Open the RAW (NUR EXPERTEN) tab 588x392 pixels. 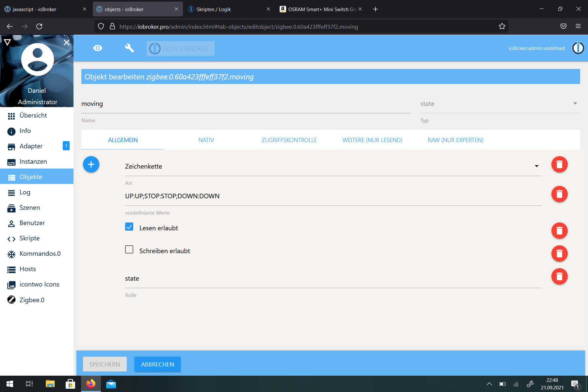click(455, 140)
